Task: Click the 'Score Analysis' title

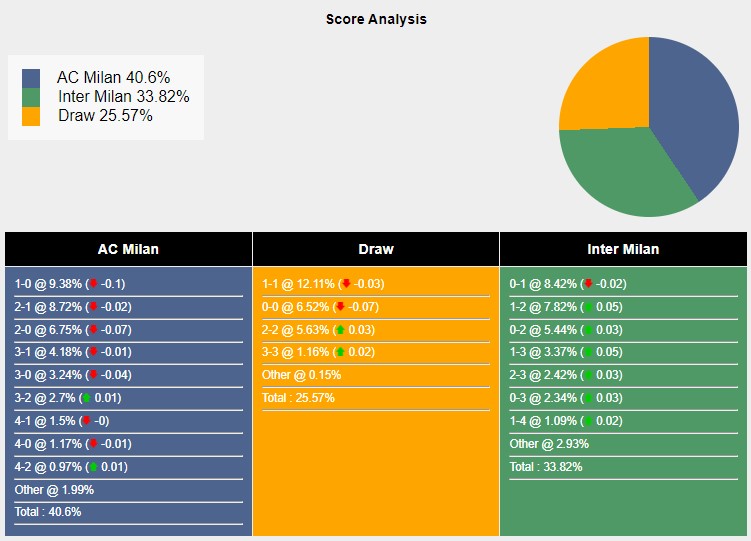Action: point(376,19)
